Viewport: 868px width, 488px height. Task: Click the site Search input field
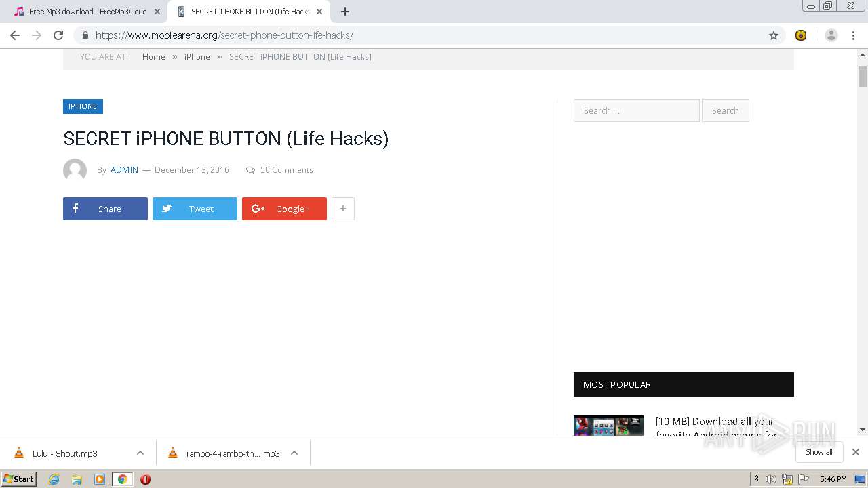click(636, 110)
